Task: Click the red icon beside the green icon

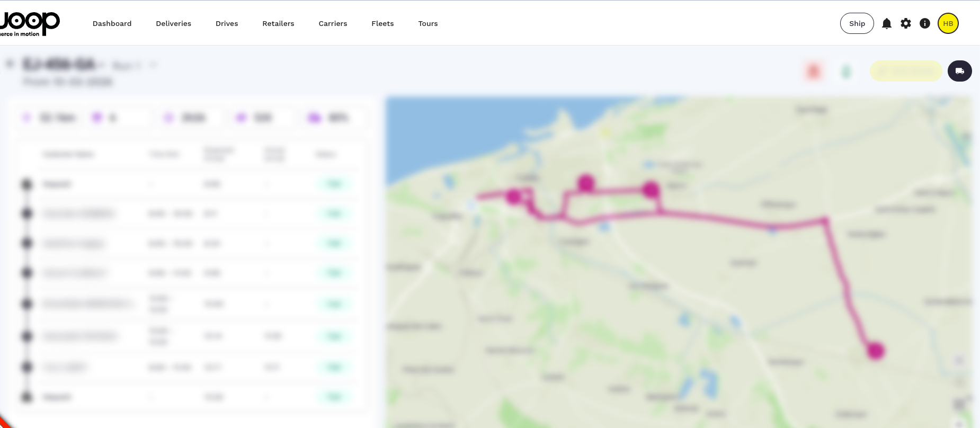Action: point(814,71)
